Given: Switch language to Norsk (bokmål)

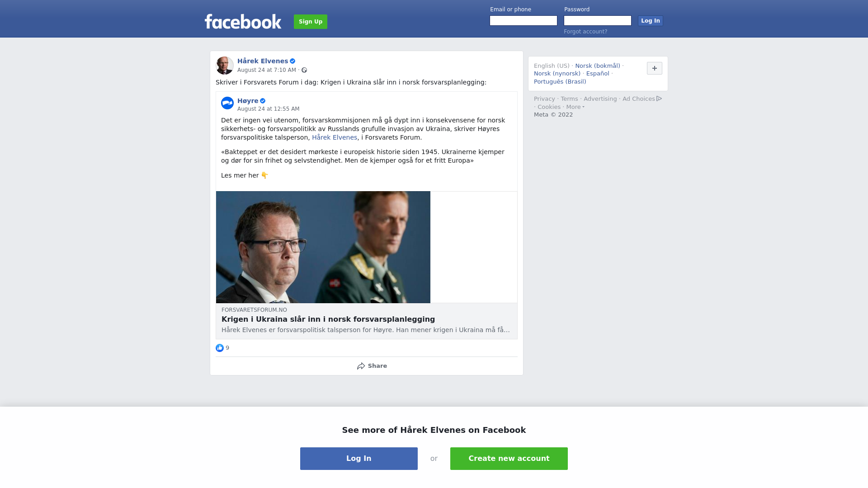Looking at the screenshot, I should pos(598,66).
